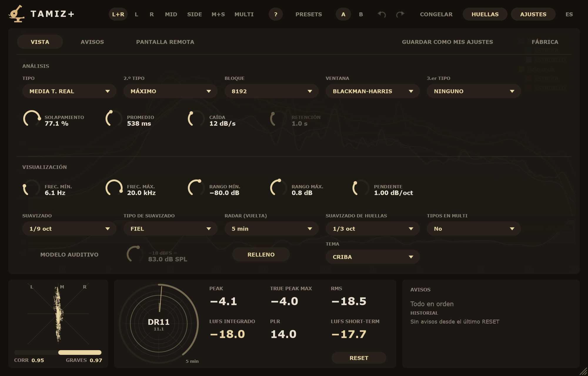Open help with the question mark icon

[276, 14]
